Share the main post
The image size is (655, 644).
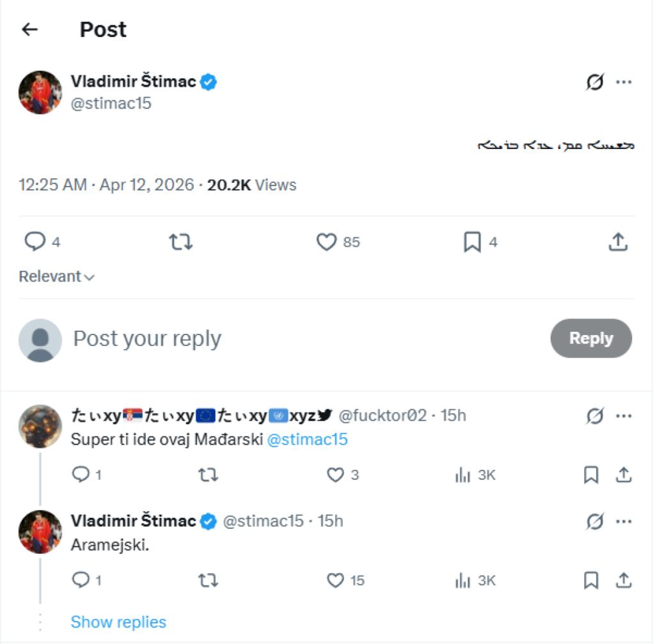pyautogui.click(x=617, y=242)
